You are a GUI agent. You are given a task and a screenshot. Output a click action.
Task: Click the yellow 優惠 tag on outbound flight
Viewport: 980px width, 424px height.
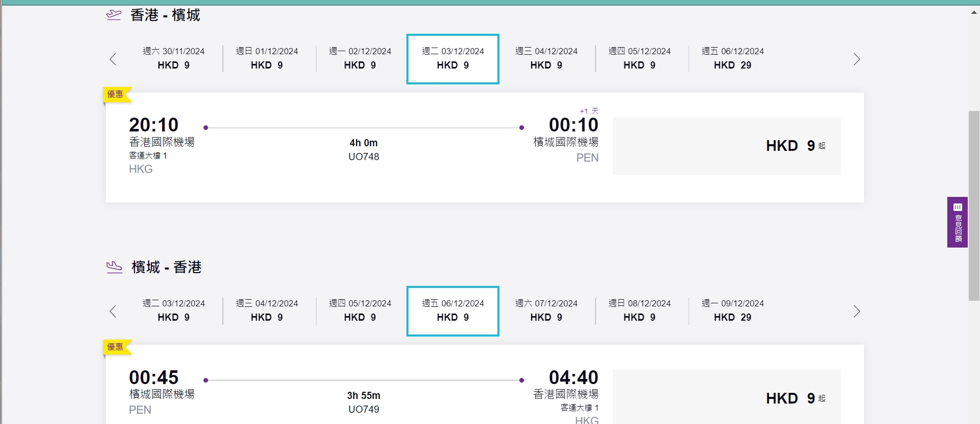pyautogui.click(x=116, y=95)
